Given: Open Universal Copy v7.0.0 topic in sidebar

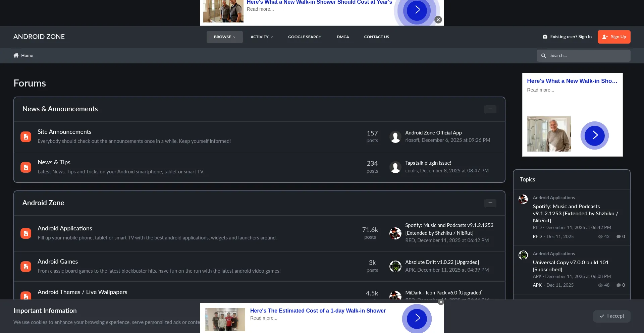Looking at the screenshot, I should [x=571, y=266].
